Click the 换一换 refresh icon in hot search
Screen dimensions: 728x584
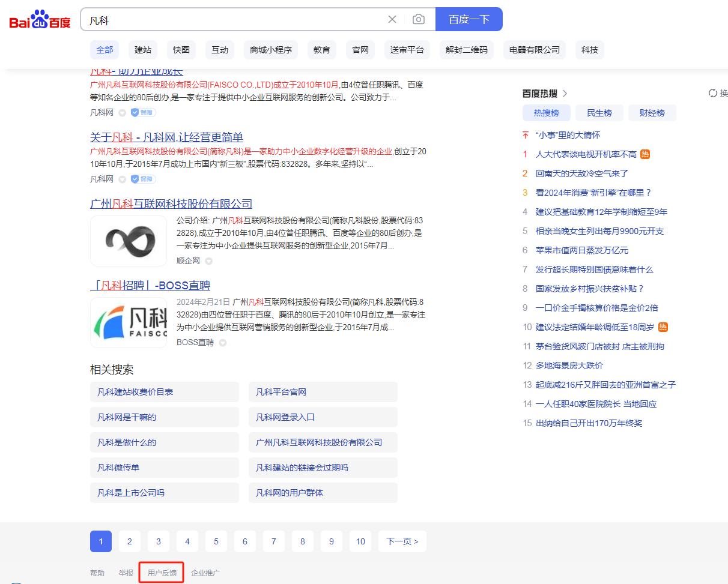(x=713, y=93)
